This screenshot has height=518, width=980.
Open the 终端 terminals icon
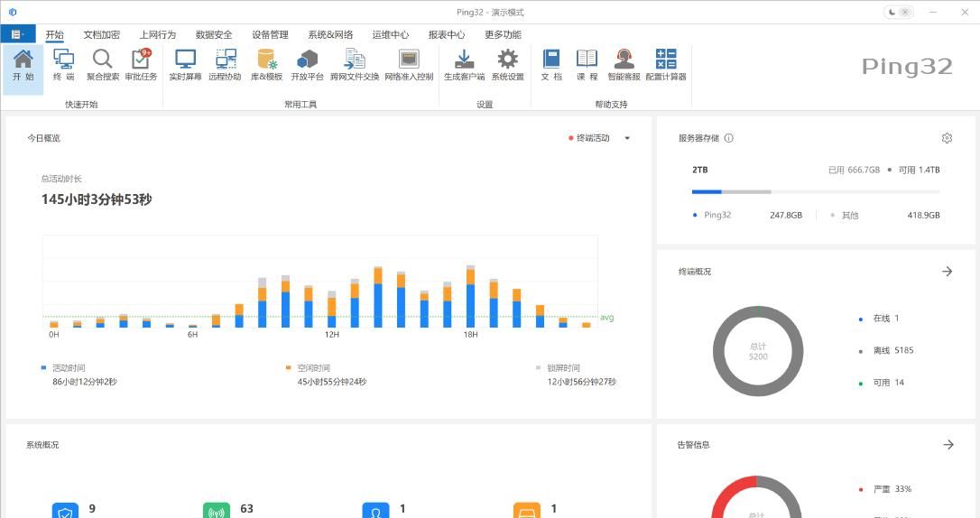click(63, 65)
